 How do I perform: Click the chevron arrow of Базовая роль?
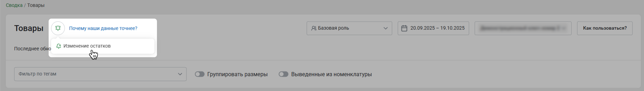pyautogui.click(x=385, y=28)
